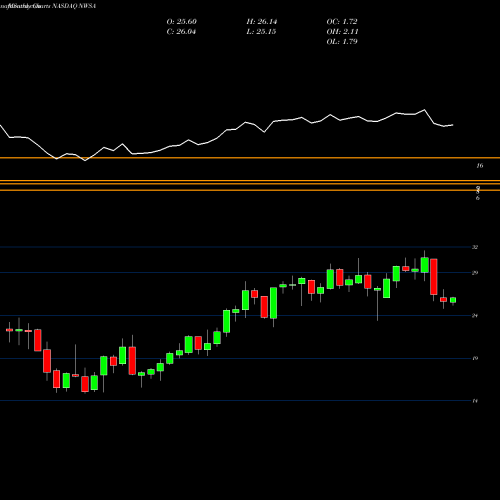The width and height of the screenshot is (500, 500).
Task: Click the price axis label '29'
Action: 475,273
